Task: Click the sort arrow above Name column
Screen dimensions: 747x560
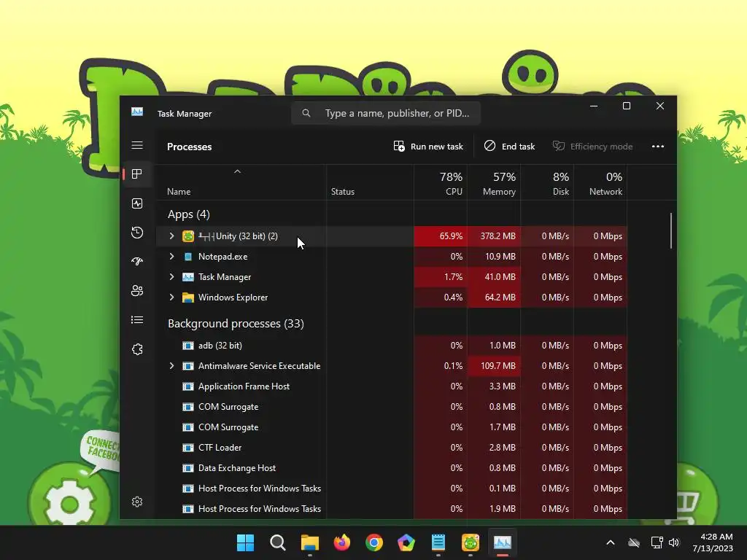Action: click(237, 171)
